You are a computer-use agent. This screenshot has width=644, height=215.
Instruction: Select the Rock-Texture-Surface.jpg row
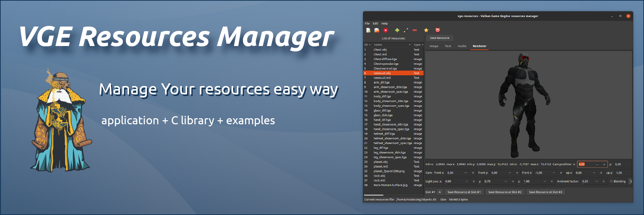393,185
